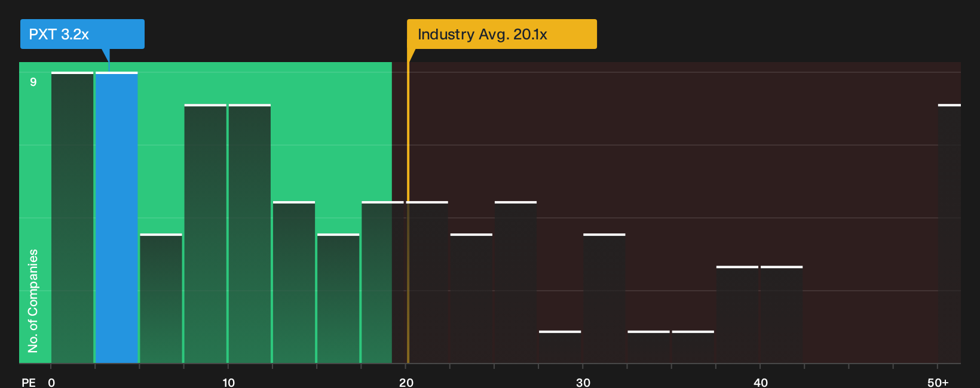Click the '40' x-axis tick label
The image size is (980, 388).
tap(761, 382)
